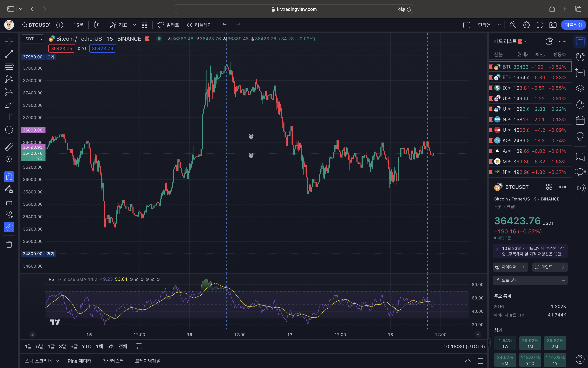Open the watchlist more options menu
Screen dimensions: 588x368
(562, 41)
